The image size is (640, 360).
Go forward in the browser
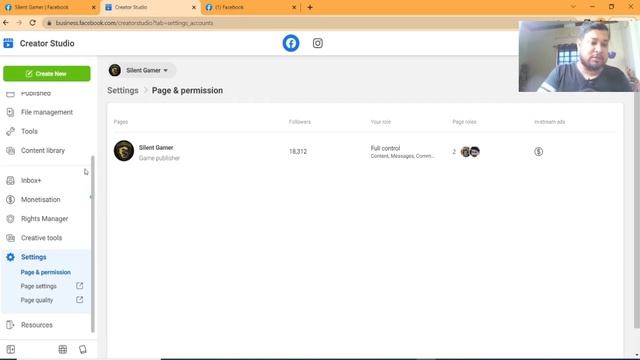click(x=19, y=23)
